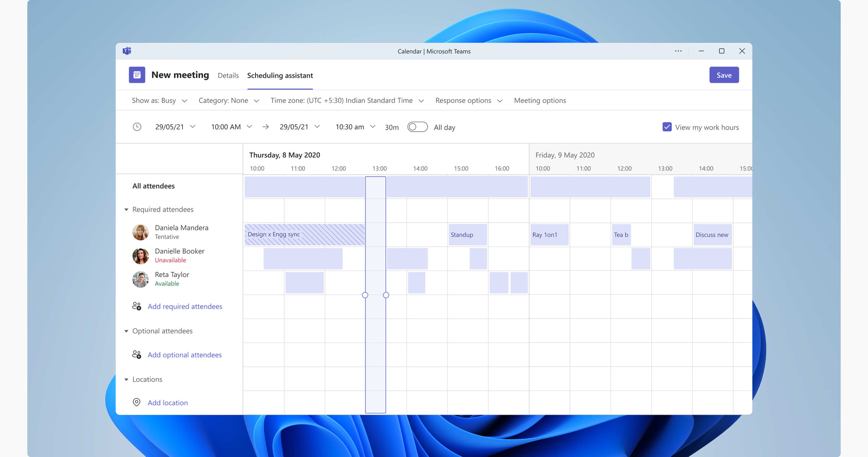Click the add required attendees people icon
The width and height of the screenshot is (868, 457).
pyautogui.click(x=137, y=306)
